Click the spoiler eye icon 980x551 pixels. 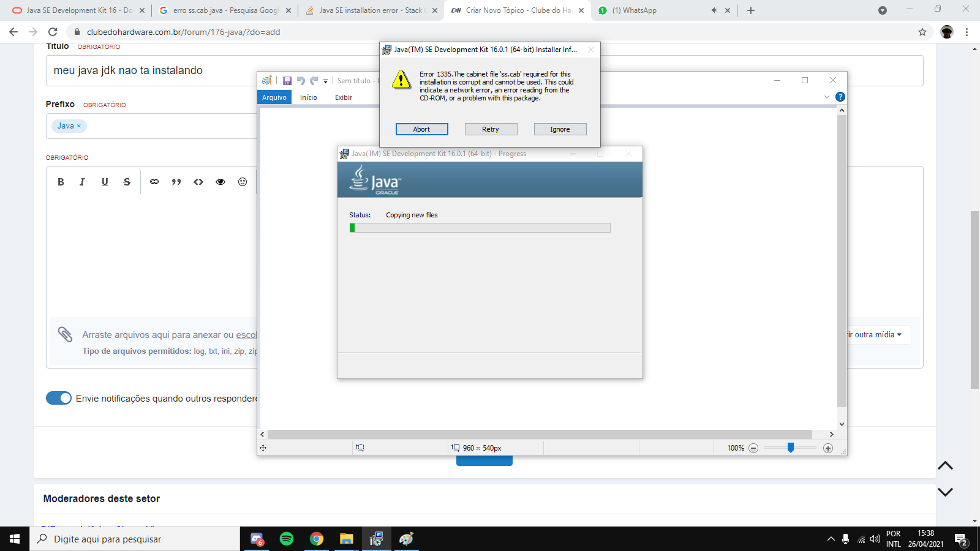[x=221, y=182]
